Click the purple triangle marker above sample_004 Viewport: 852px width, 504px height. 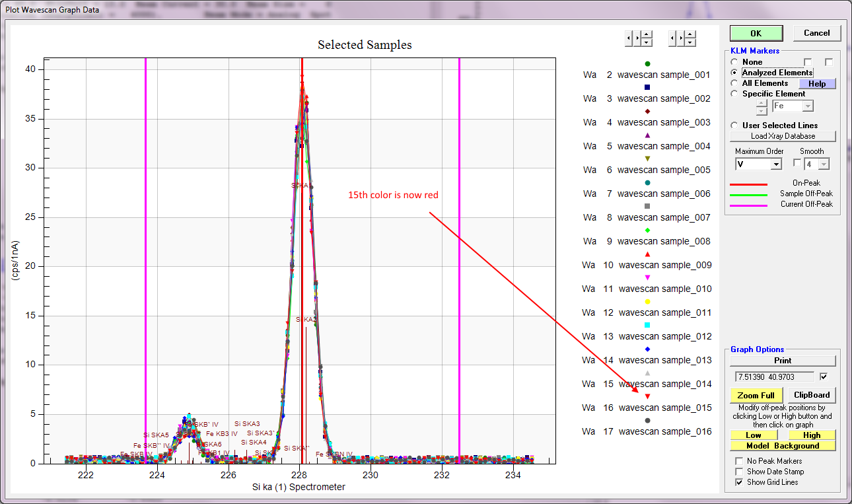click(647, 135)
